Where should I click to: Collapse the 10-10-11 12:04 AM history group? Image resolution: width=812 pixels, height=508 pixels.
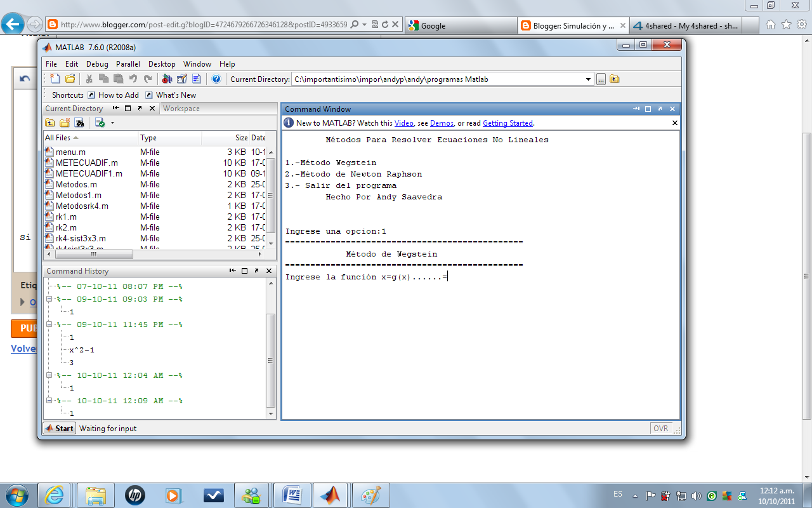[50, 375]
